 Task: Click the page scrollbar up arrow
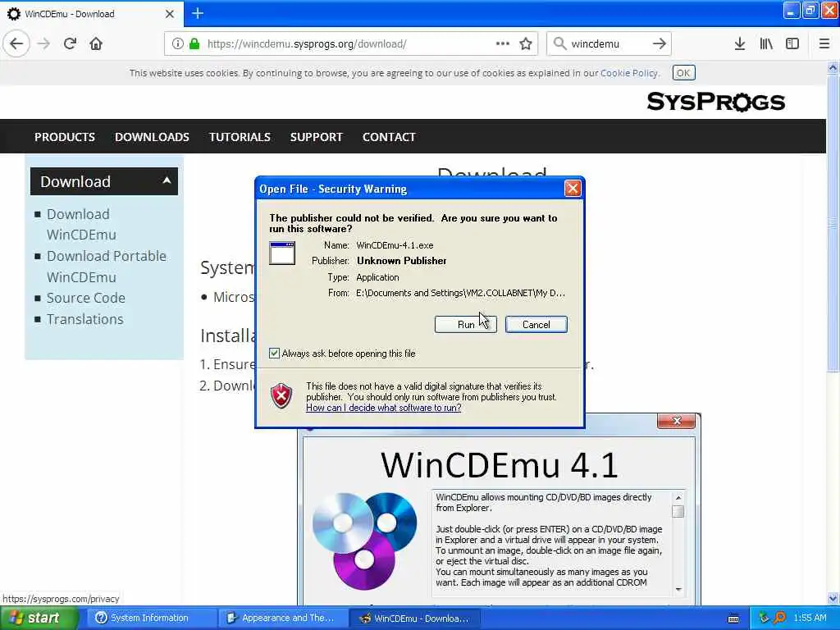coord(833,67)
